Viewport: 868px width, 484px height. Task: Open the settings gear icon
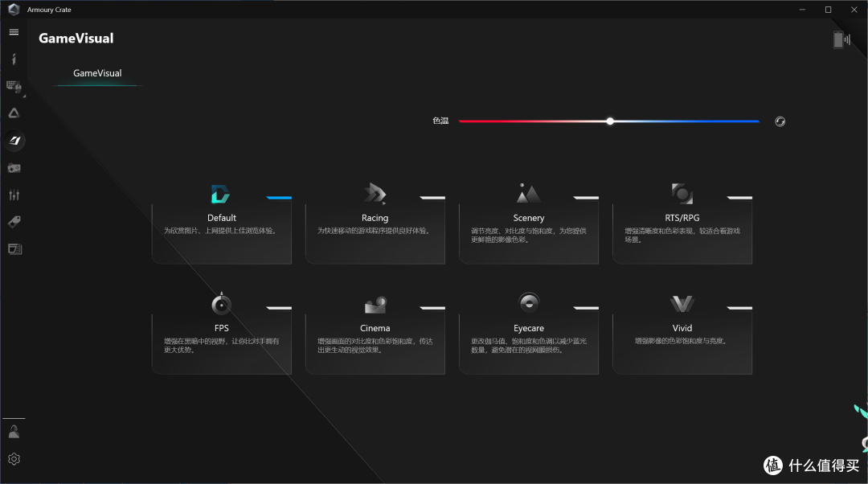pos(14,459)
